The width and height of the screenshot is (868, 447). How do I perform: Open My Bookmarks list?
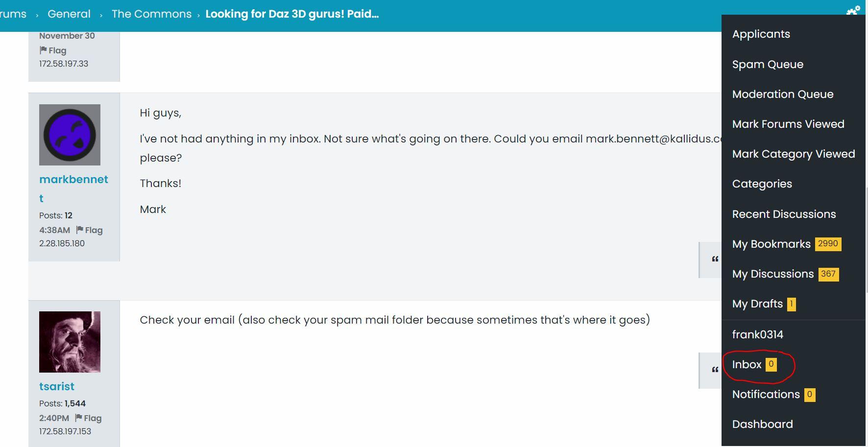click(771, 244)
